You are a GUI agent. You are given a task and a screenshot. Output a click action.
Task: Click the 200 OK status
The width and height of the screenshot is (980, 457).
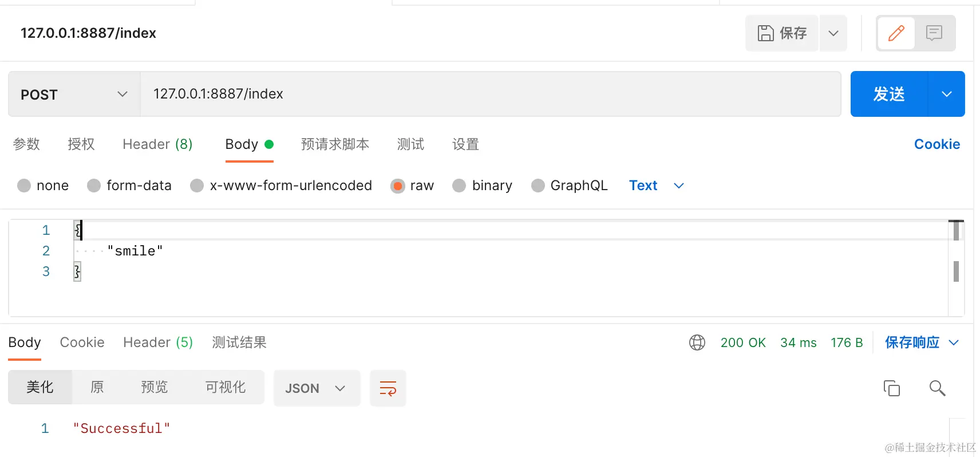click(743, 342)
